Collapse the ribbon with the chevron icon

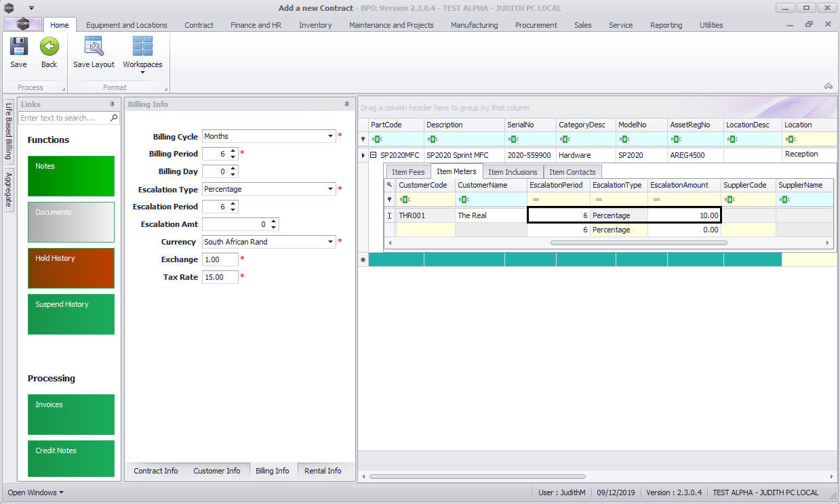tap(828, 86)
